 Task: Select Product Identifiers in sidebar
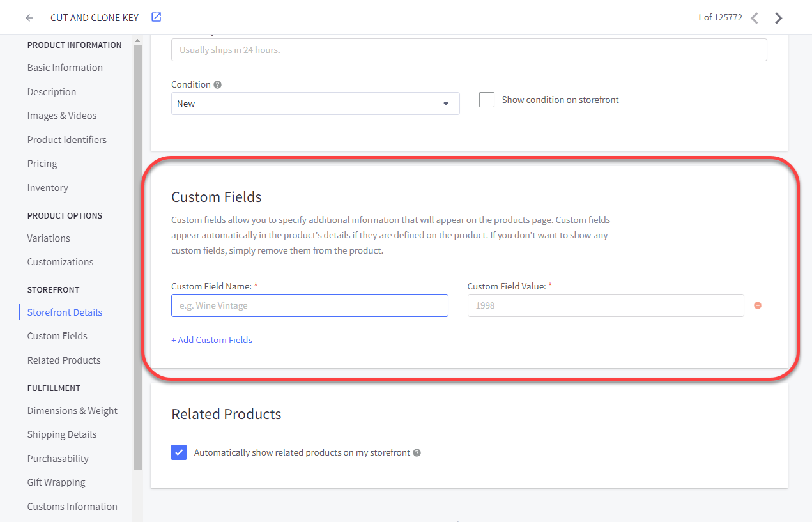pos(67,140)
